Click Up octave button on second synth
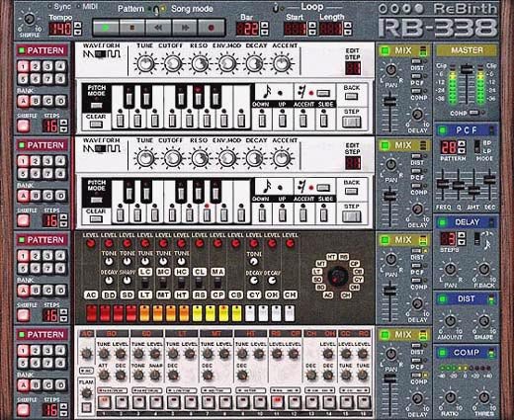Screen dimensions: 514x420 coord(283,214)
